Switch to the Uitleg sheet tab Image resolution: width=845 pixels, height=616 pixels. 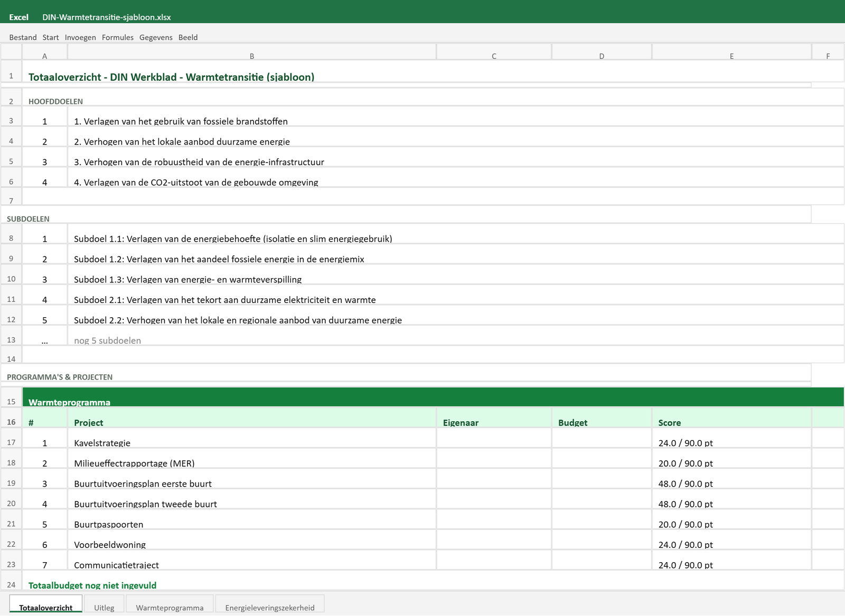(104, 604)
